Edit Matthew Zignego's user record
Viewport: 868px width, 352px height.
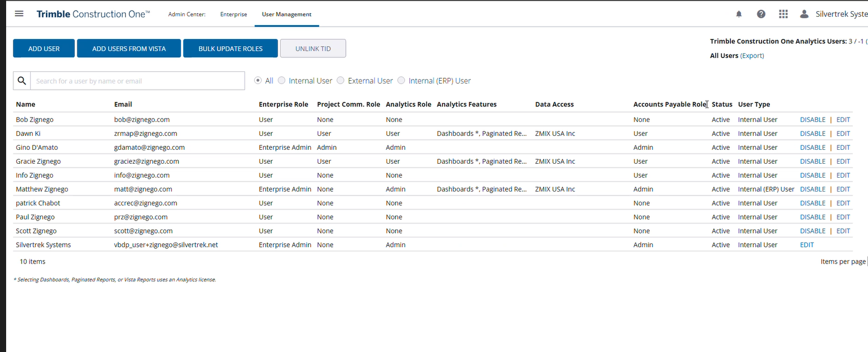click(843, 189)
